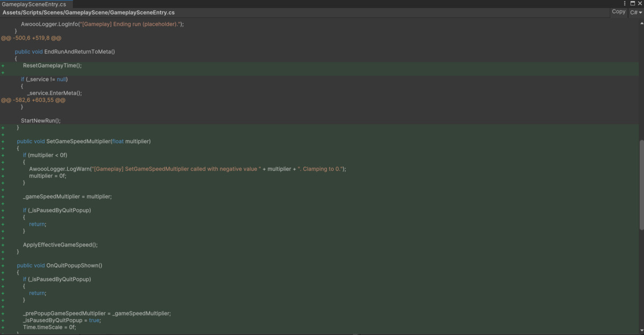Image resolution: width=644 pixels, height=335 pixels.
Task: Place cursor on EndRunAndReturnToMeta method signature
Action: pyautogui.click(x=65, y=52)
